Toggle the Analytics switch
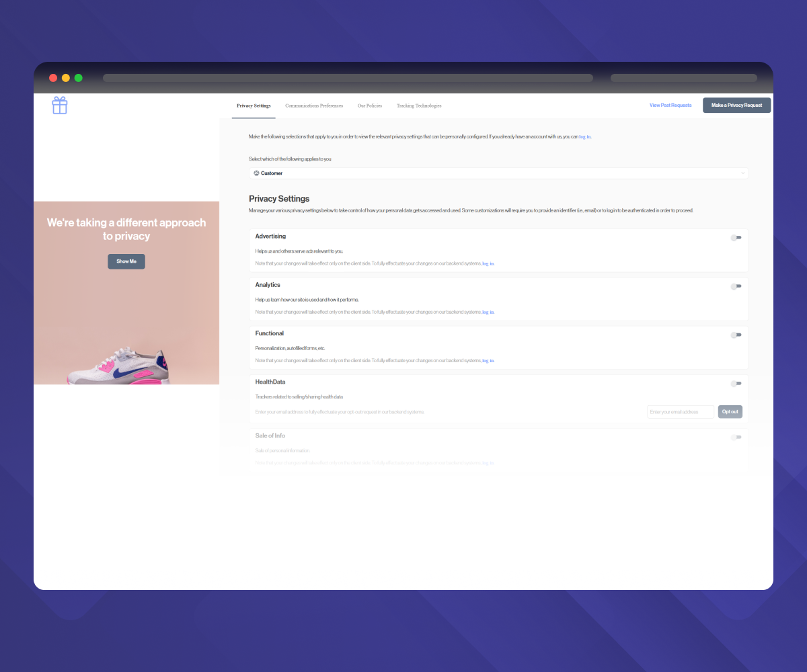Screen dimensions: 807x672 click(736, 286)
